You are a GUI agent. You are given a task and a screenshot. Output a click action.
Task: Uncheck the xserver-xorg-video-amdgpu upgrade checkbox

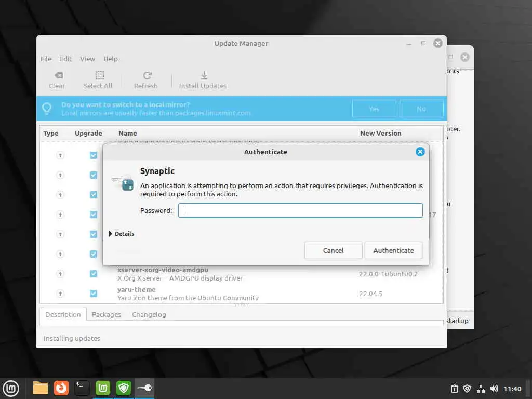(x=94, y=274)
